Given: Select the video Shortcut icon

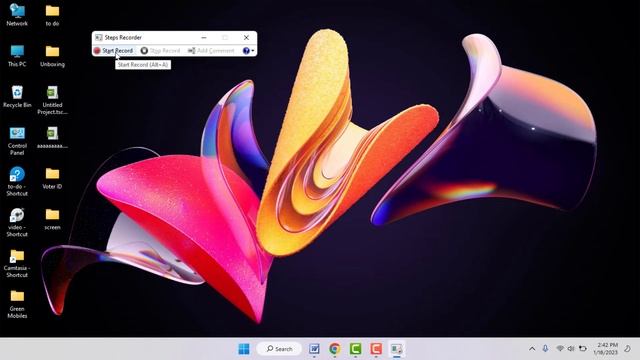Looking at the screenshot, I should (x=17, y=222).
